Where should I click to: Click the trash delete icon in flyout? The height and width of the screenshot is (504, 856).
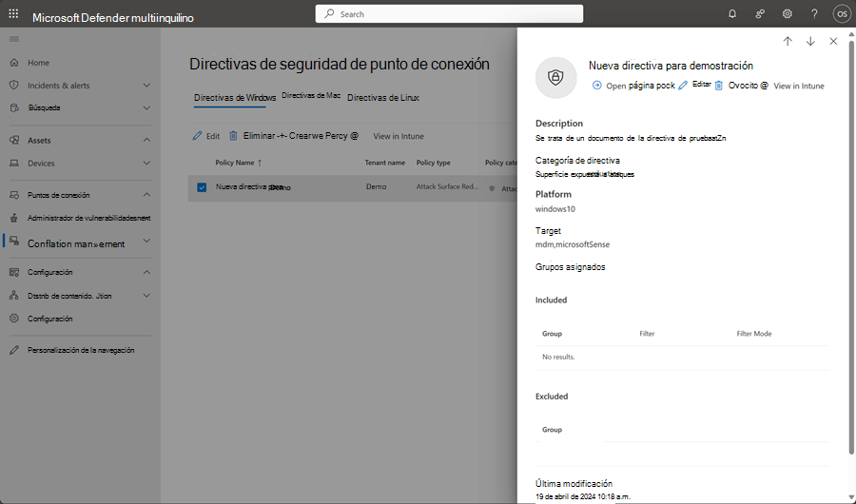click(x=719, y=86)
